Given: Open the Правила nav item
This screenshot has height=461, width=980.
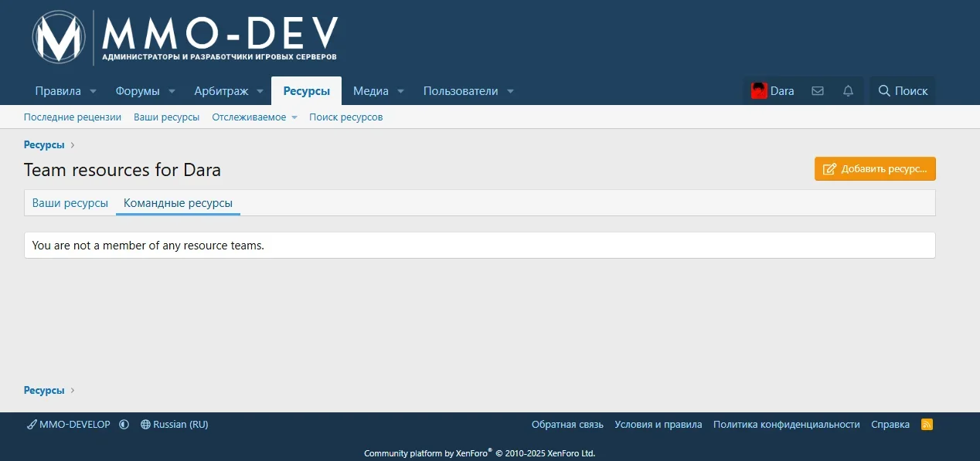Looking at the screenshot, I should pyautogui.click(x=58, y=91).
